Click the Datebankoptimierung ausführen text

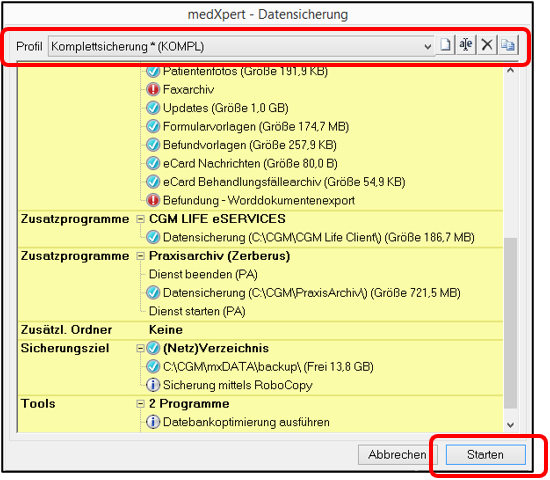246,422
